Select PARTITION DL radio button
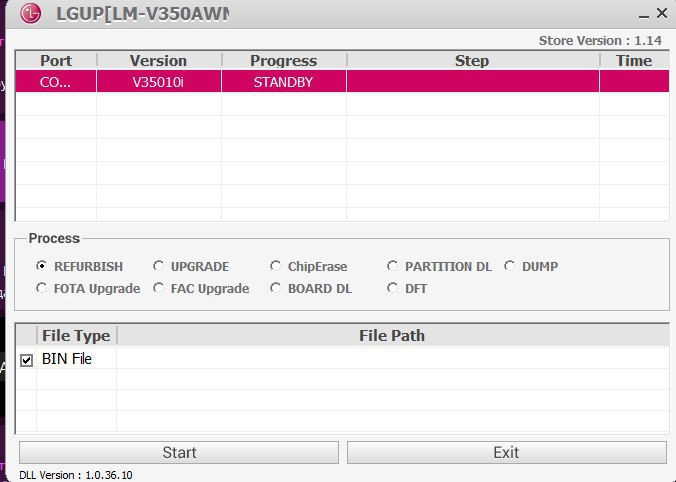Viewport: 676px width, 482px height. (x=392, y=266)
